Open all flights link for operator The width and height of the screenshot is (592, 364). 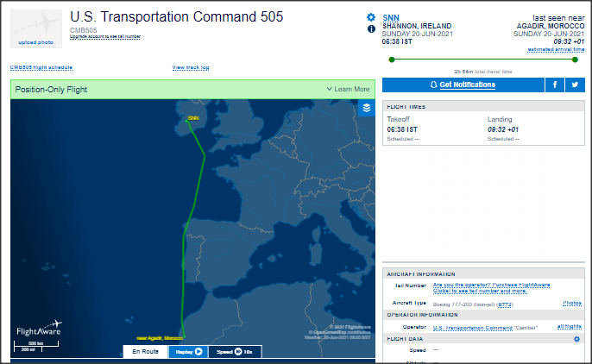pos(569,327)
